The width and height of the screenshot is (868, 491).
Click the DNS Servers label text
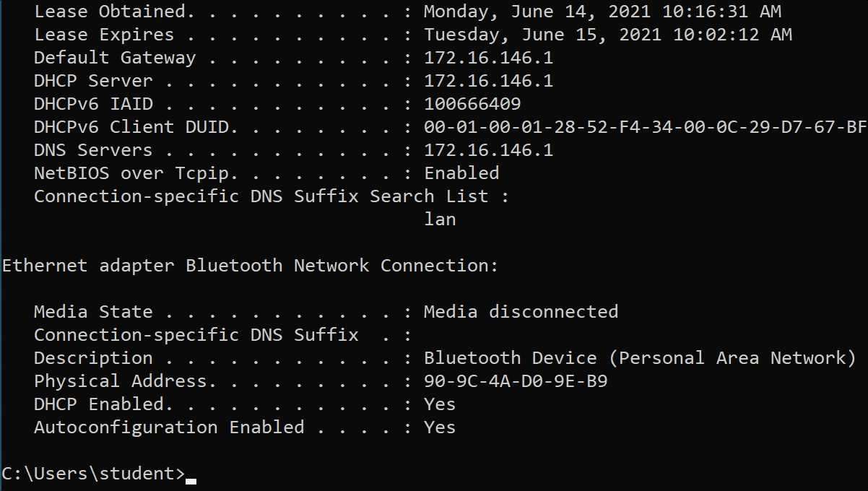(x=93, y=150)
